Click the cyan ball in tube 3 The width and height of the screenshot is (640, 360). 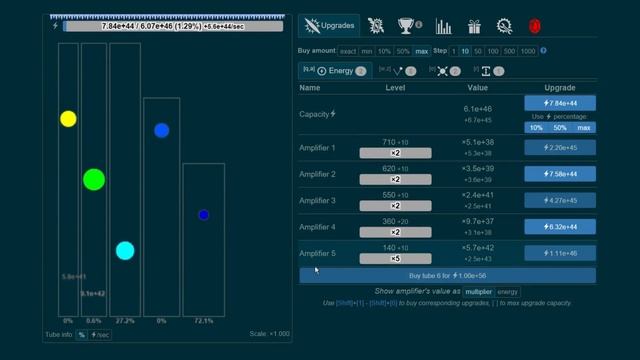125,251
